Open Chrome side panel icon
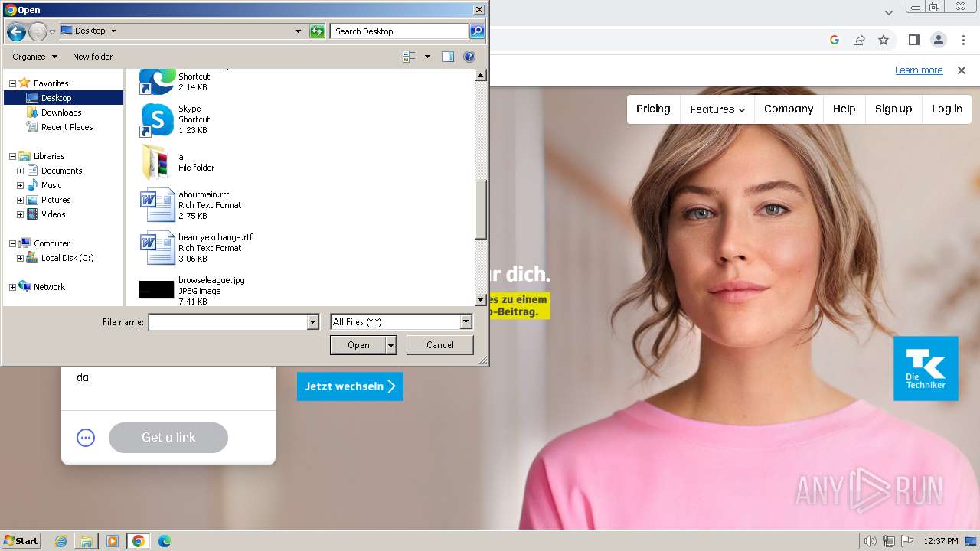Image resolution: width=980 pixels, height=551 pixels. [913, 40]
